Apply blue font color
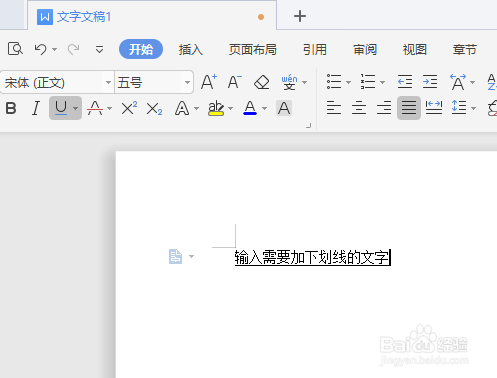Screen dimensions: 497x378 click(x=250, y=108)
